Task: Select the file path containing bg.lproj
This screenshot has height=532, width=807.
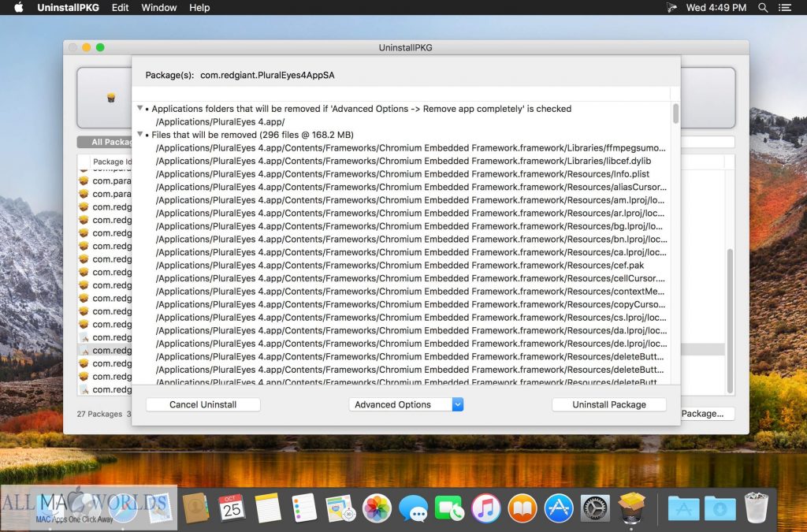Action: pos(409,226)
